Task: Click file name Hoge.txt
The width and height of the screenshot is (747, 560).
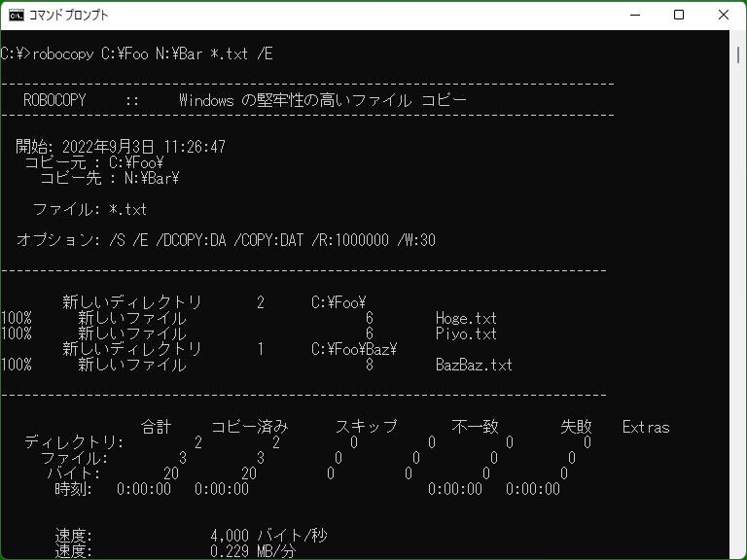Action: click(467, 318)
